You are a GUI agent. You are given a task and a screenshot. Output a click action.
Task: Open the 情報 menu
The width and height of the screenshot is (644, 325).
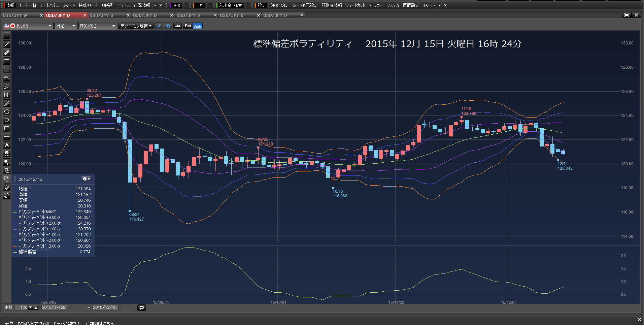[x=10, y=5]
